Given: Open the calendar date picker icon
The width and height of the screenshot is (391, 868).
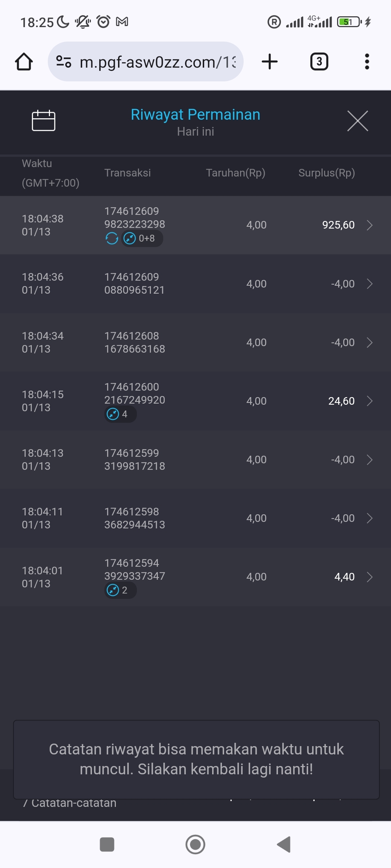Looking at the screenshot, I should (x=43, y=120).
